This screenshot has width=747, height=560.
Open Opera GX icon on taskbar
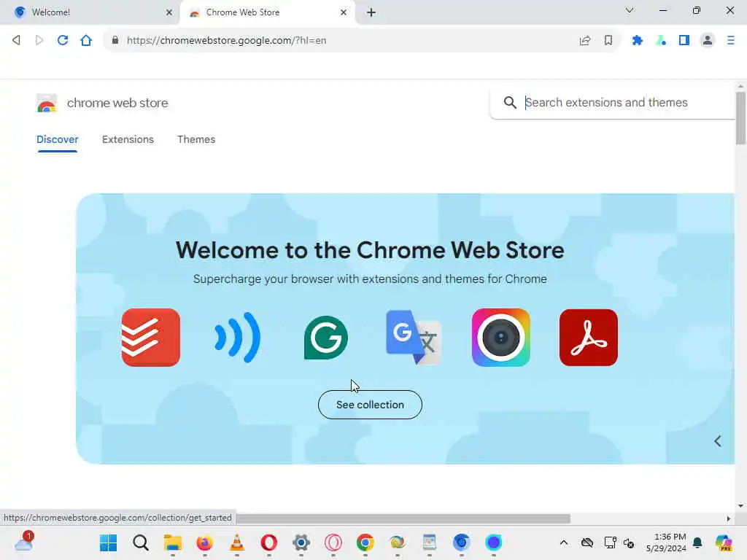coord(333,542)
